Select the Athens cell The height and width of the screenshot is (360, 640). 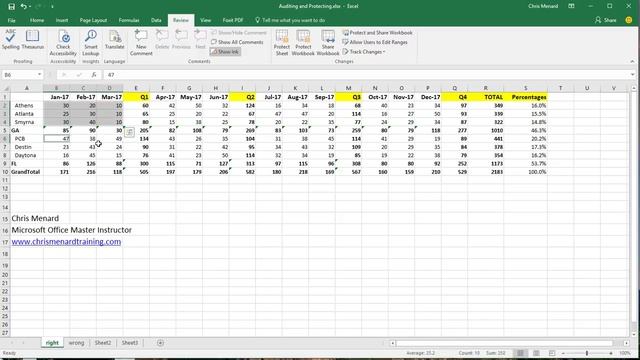point(27,105)
